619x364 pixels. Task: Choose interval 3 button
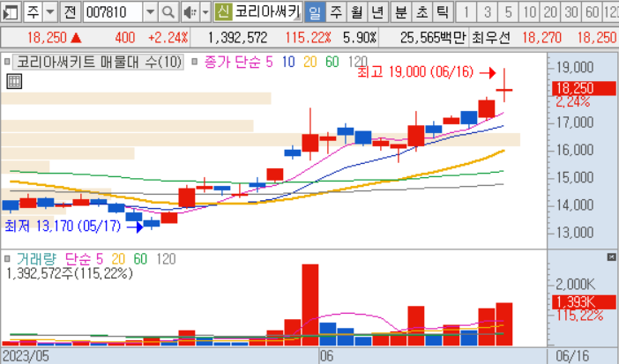pyautogui.click(x=487, y=11)
